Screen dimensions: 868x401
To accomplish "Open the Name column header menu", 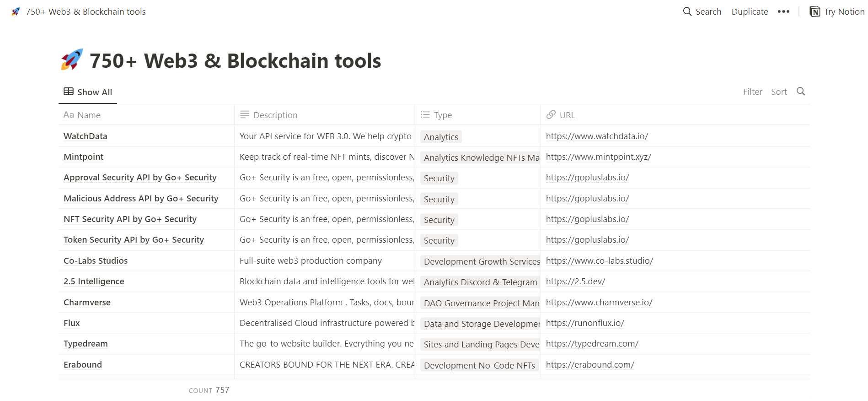I will tap(146, 115).
